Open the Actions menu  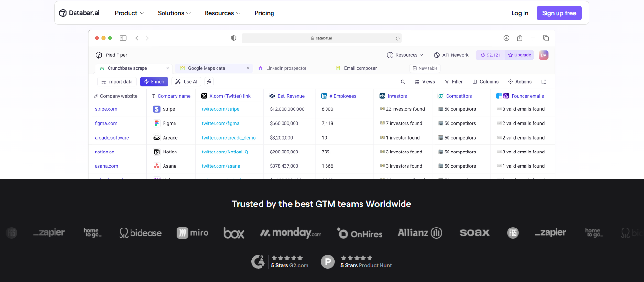point(520,82)
